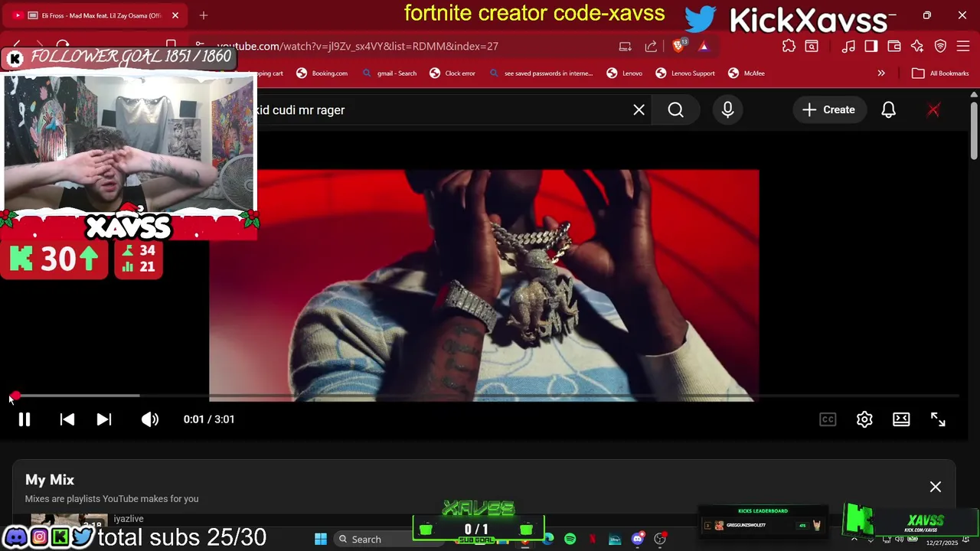
Task: Close the My Mix playlist panel
Action: coord(936,487)
